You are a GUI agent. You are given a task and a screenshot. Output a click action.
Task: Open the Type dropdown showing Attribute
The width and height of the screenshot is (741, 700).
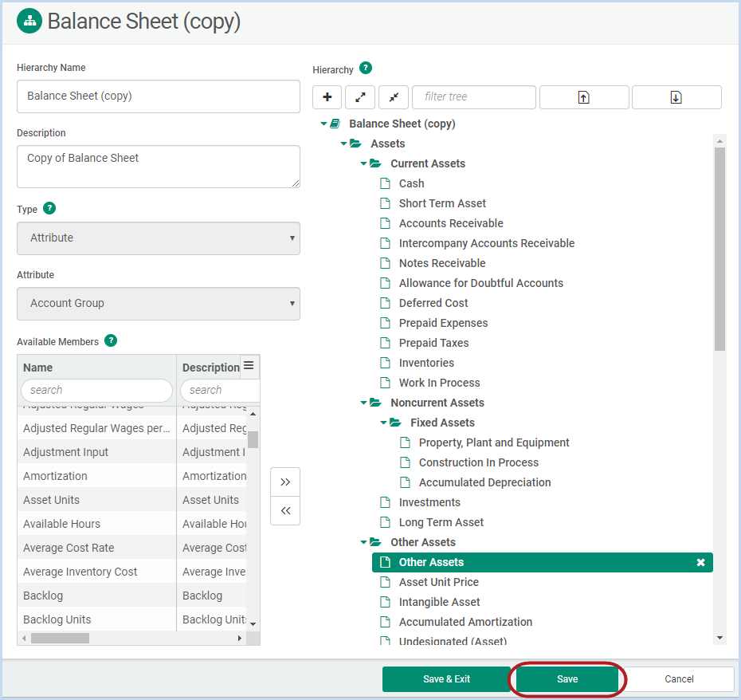click(159, 238)
